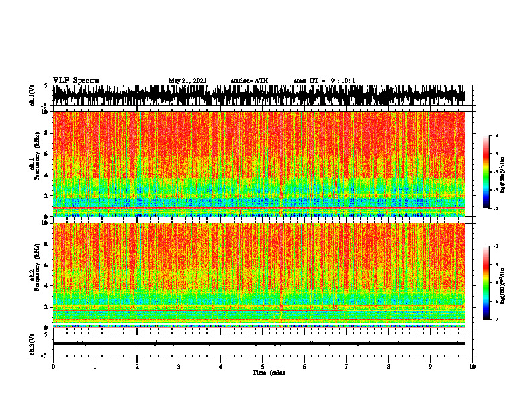Image resolution: width=532 pixels, height=411 pixels.
Task: Click the 9 minute tick label on time axis
Action: pos(430,367)
